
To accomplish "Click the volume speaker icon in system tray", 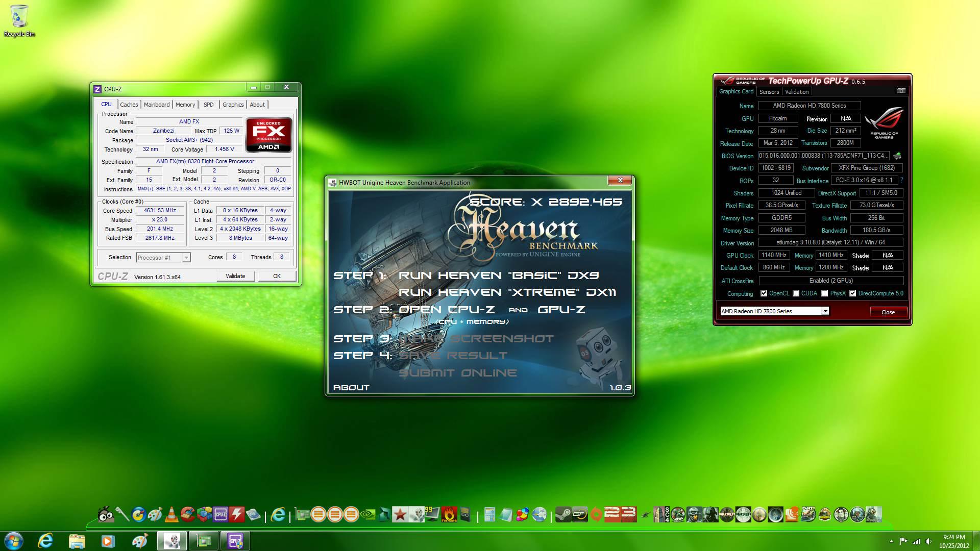I will coord(928,541).
